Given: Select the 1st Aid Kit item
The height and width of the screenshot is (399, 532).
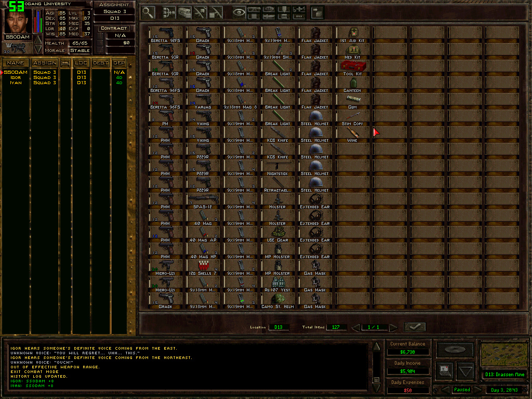Looking at the screenshot, I should point(352,34).
